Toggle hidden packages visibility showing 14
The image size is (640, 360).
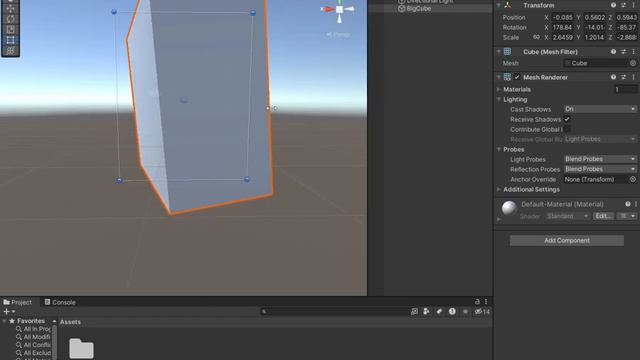point(482,312)
